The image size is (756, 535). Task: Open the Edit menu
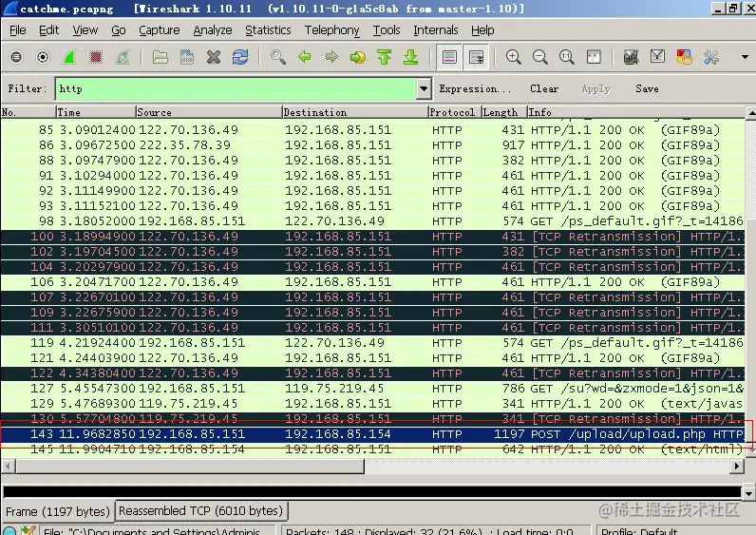coord(48,29)
